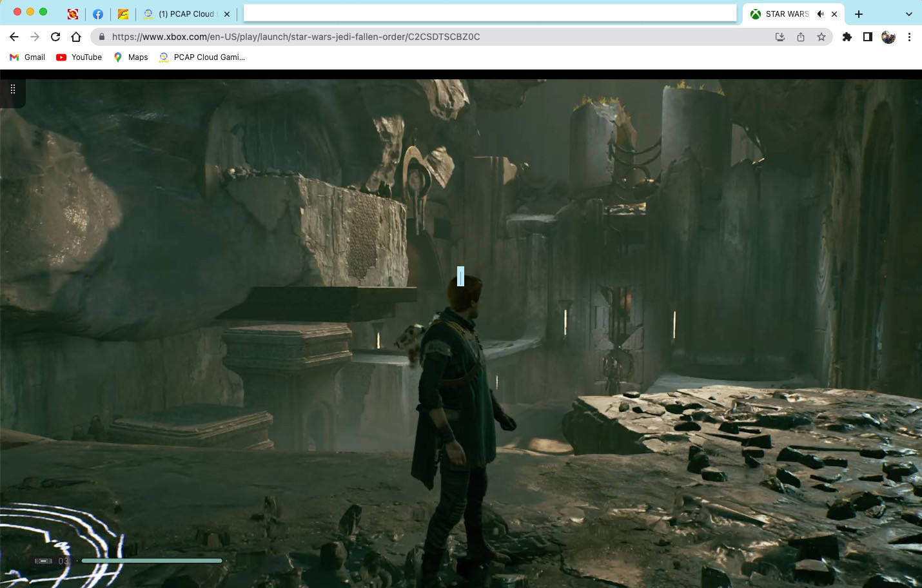Open the Extensions puzzle icon
Image resolution: width=922 pixels, height=588 pixels.
coord(847,37)
